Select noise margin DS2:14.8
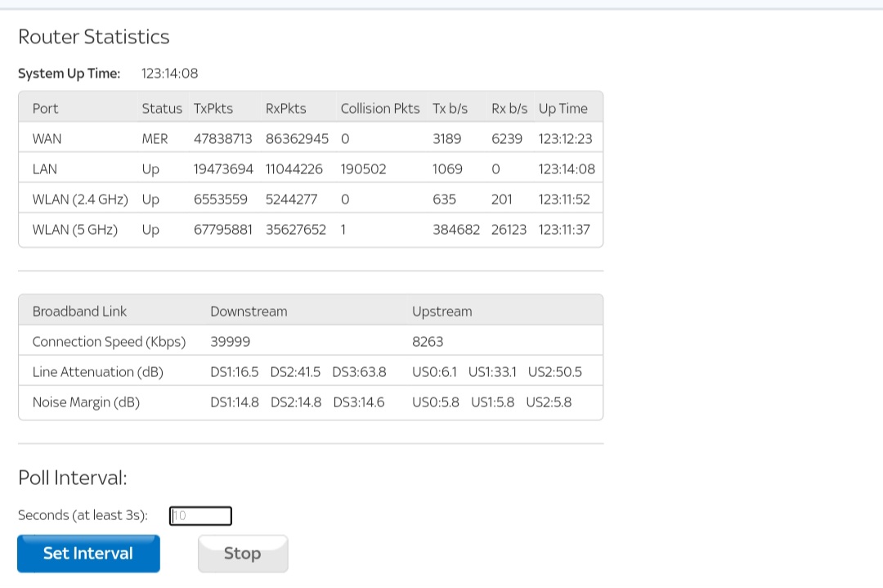The image size is (883, 588). pos(296,402)
